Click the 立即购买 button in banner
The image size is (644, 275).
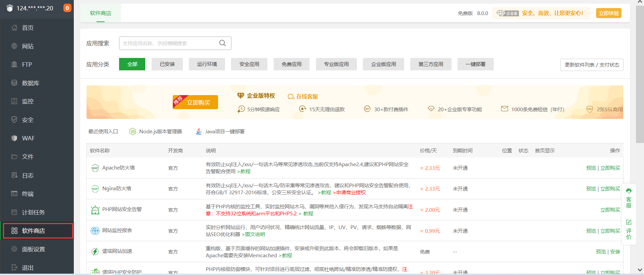(196, 102)
